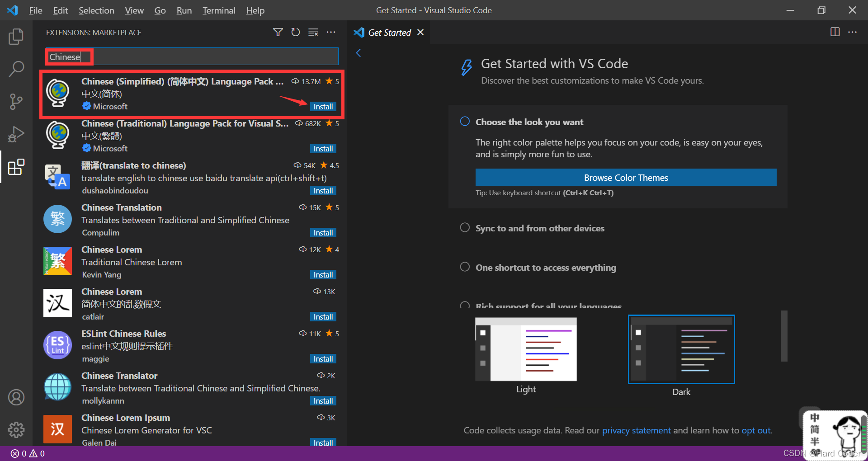Image resolution: width=868 pixels, height=461 pixels.
Task: Open catlair's Chinese Lorem icon
Action: [57, 303]
